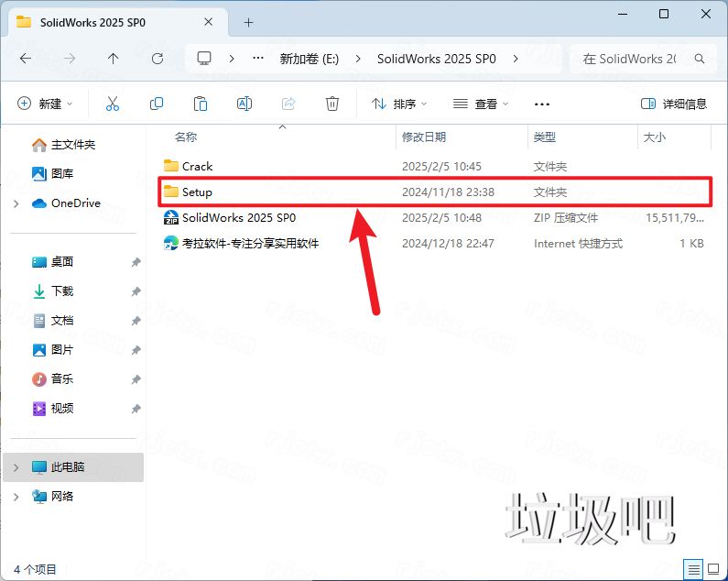Viewport: 728px width, 581px height.
Task: Click the 新加卷 (E:) breadcrumb
Action: (x=310, y=59)
